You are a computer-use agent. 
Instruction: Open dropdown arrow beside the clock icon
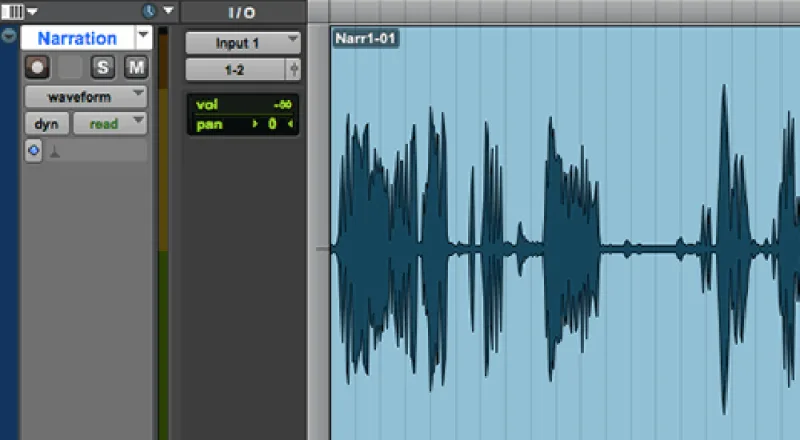(x=168, y=10)
